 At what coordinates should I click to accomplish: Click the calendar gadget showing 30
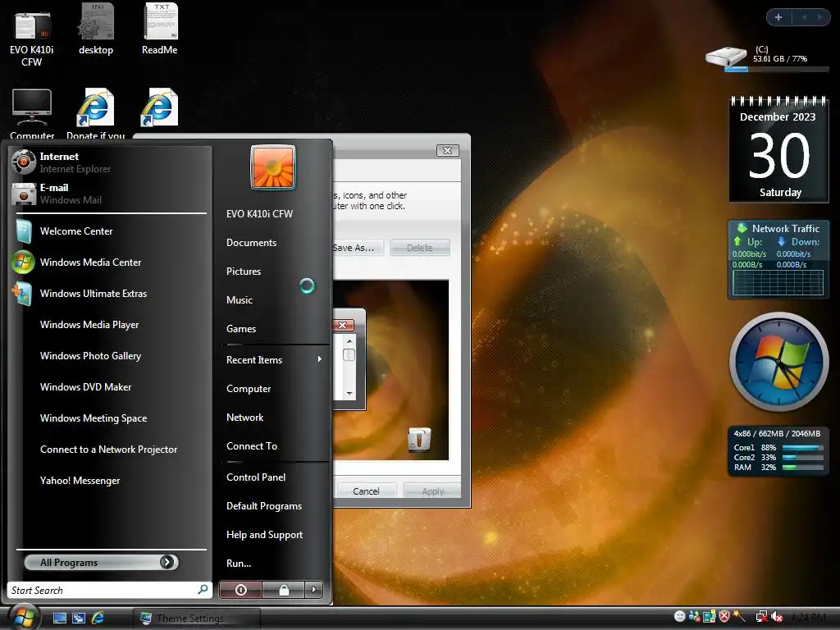click(x=778, y=149)
